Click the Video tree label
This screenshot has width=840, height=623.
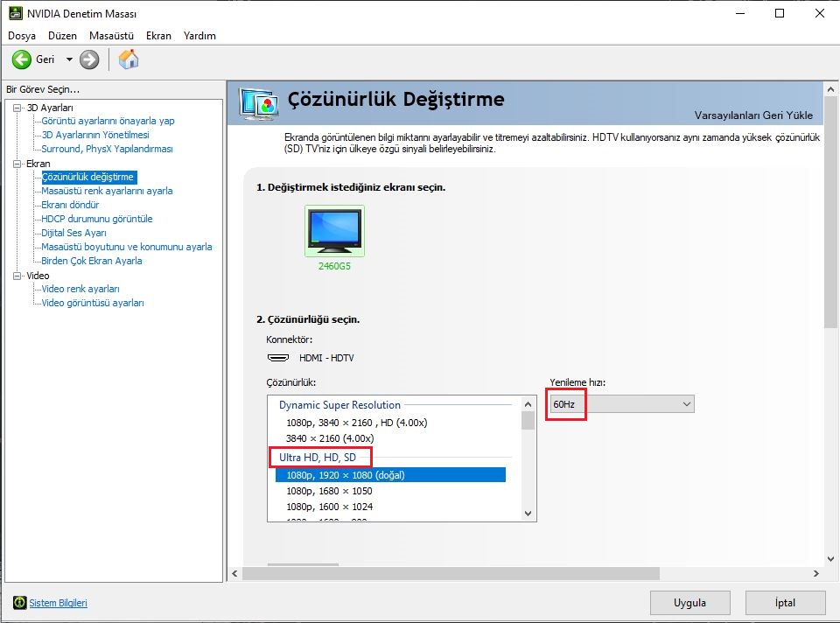(x=38, y=276)
